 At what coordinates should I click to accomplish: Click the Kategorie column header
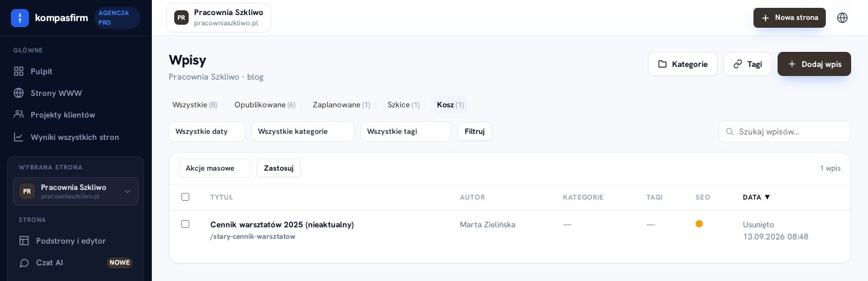point(583,197)
